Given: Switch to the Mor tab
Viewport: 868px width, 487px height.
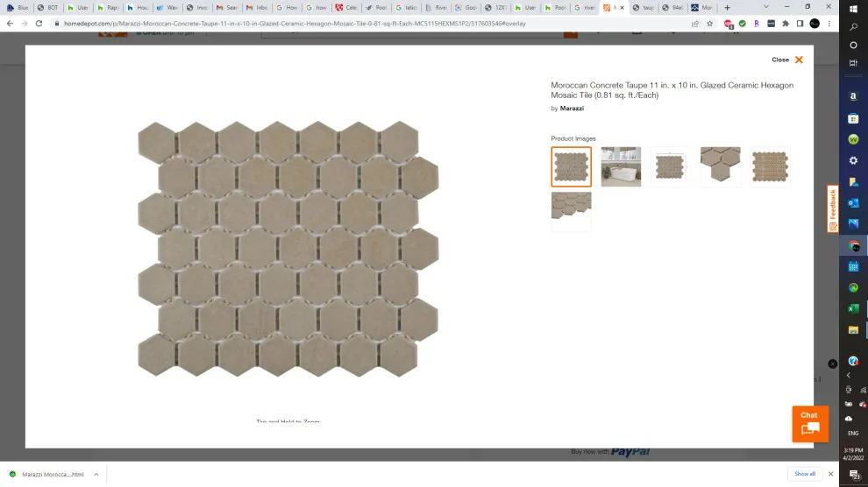Looking at the screenshot, I should click(702, 8).
